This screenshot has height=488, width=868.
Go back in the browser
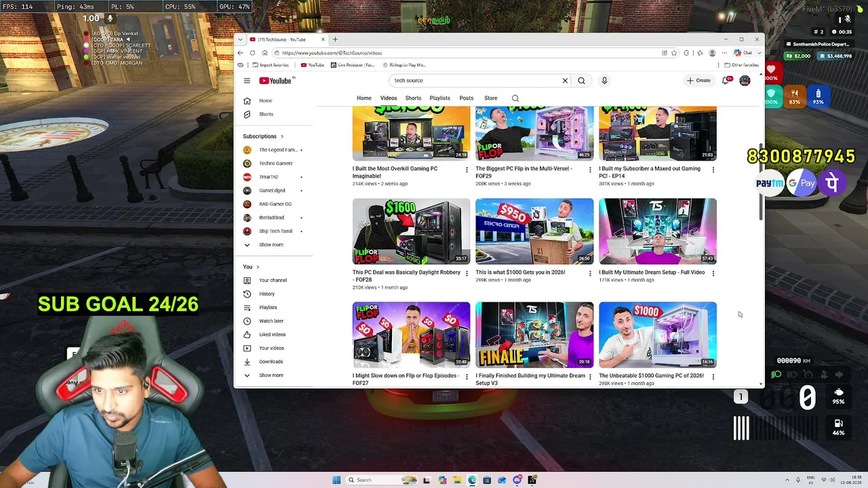[x=240, y=53]
